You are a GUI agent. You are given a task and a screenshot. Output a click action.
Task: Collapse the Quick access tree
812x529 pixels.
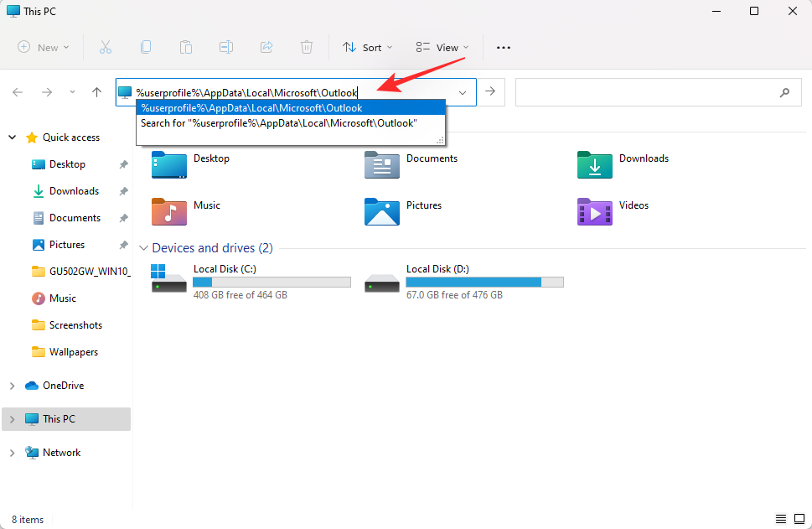click(12, 137)
